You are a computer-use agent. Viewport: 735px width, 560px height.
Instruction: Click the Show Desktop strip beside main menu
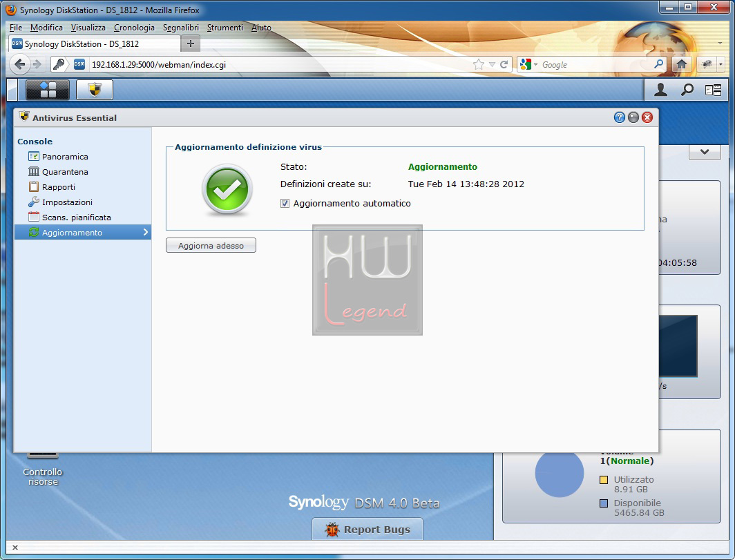coord(12,90)
